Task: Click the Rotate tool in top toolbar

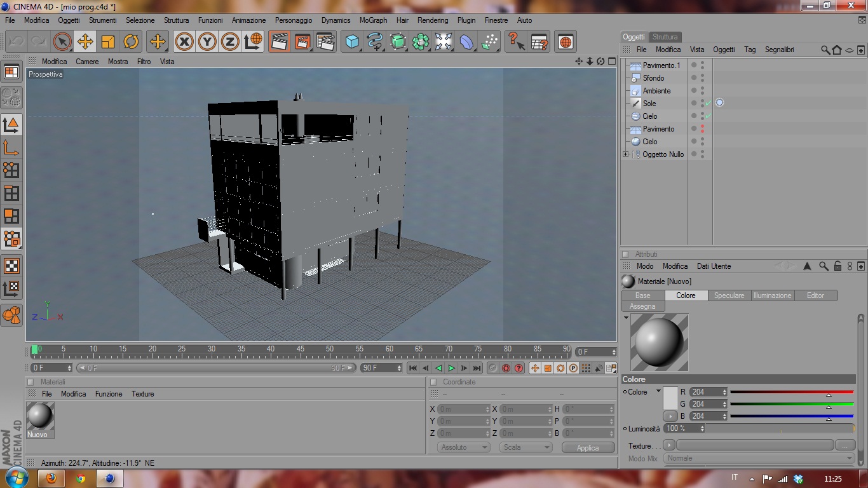Action: [x=131, y=42]
